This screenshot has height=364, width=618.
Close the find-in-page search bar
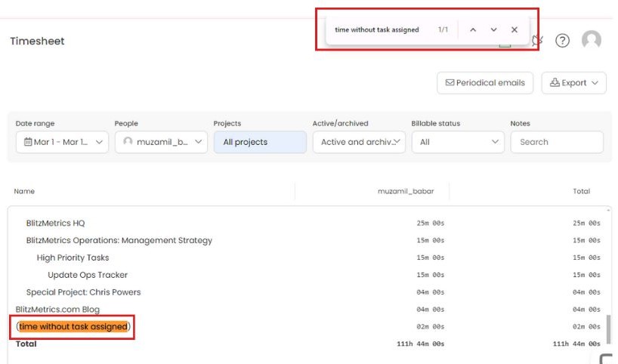point(514,30)
